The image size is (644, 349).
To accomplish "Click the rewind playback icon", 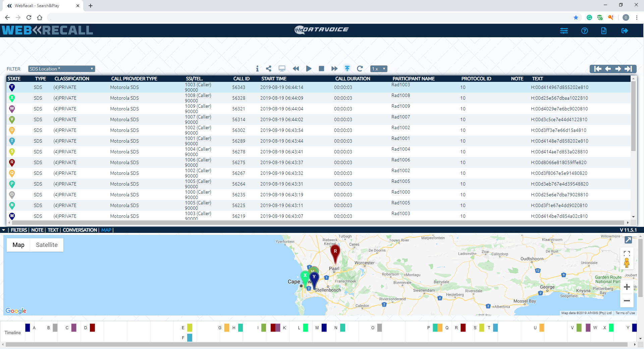I will pos(296,69).
